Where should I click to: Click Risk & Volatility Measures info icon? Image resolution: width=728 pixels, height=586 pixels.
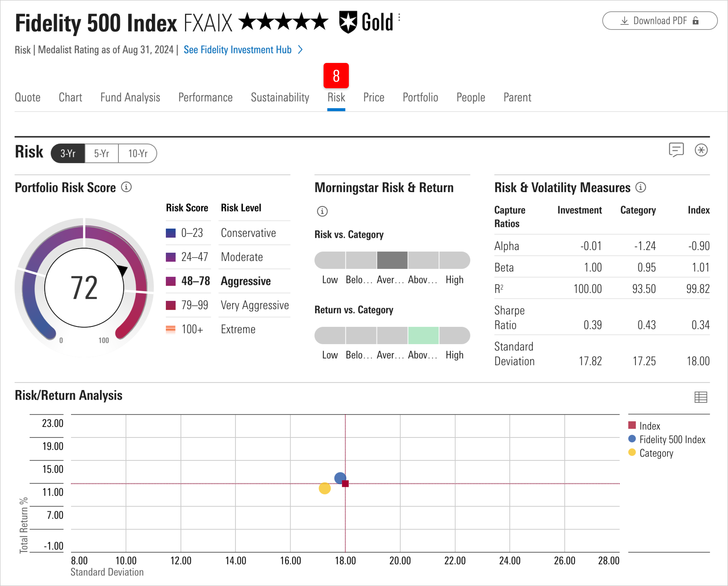[641, 187]
